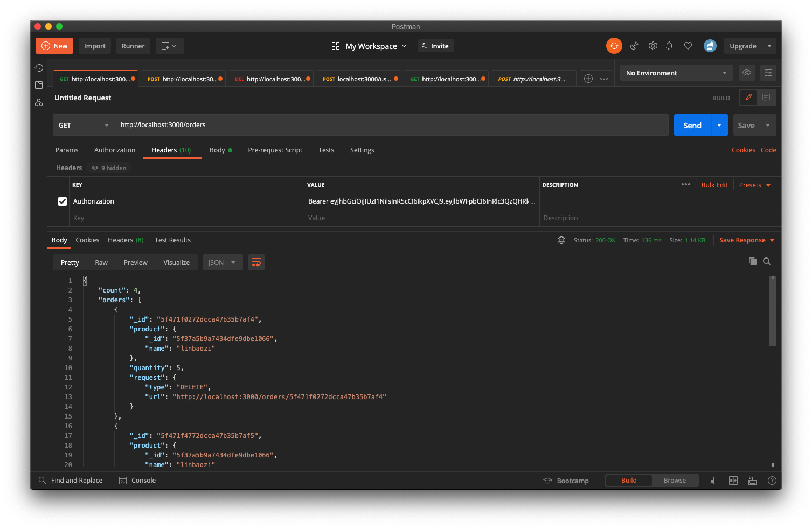
Task: Open the help question mark icon
Action: coord(772,481)
